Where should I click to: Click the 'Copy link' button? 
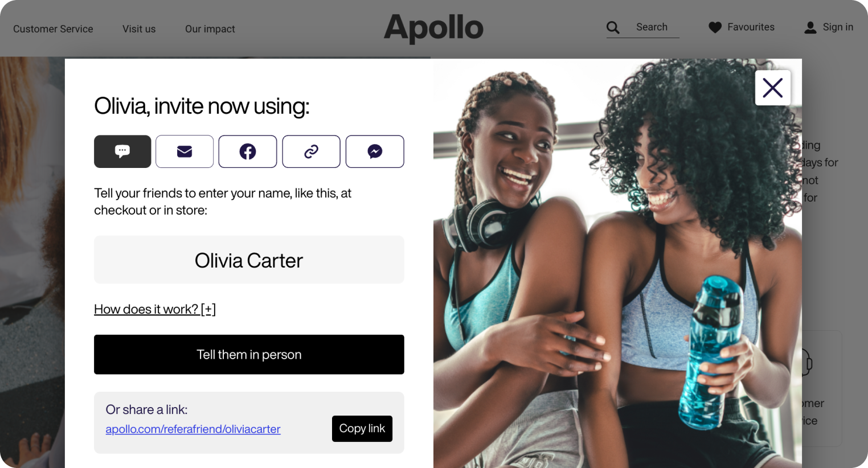coord(362,429)
